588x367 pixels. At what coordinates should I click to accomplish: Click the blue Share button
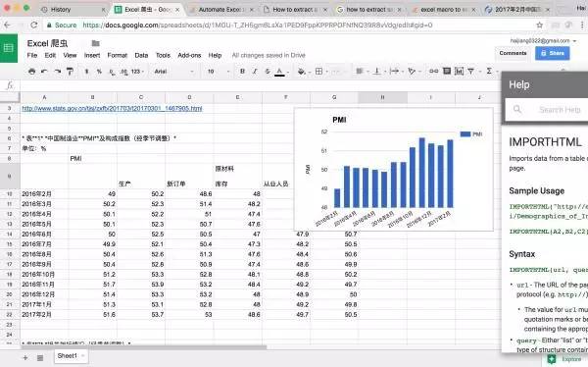[553, 53]
